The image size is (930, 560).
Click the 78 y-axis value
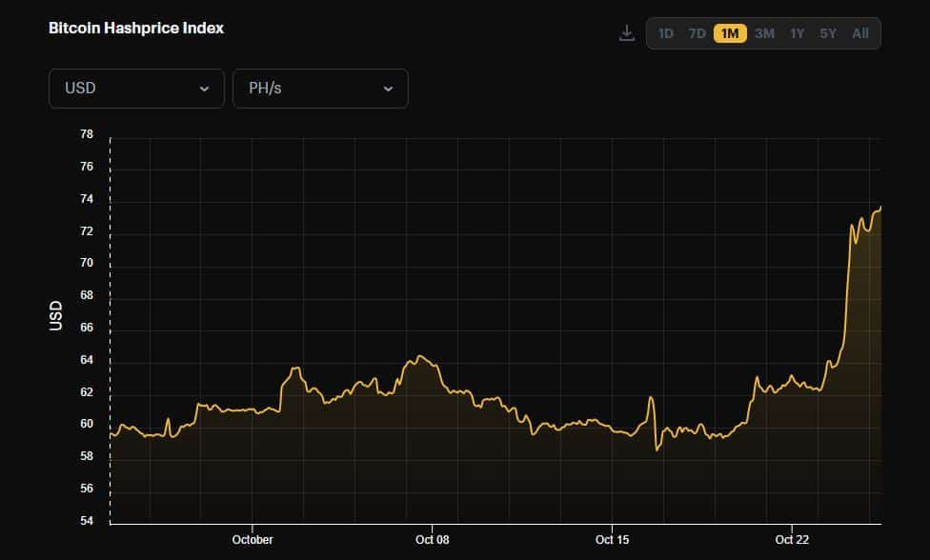(87, 134)
